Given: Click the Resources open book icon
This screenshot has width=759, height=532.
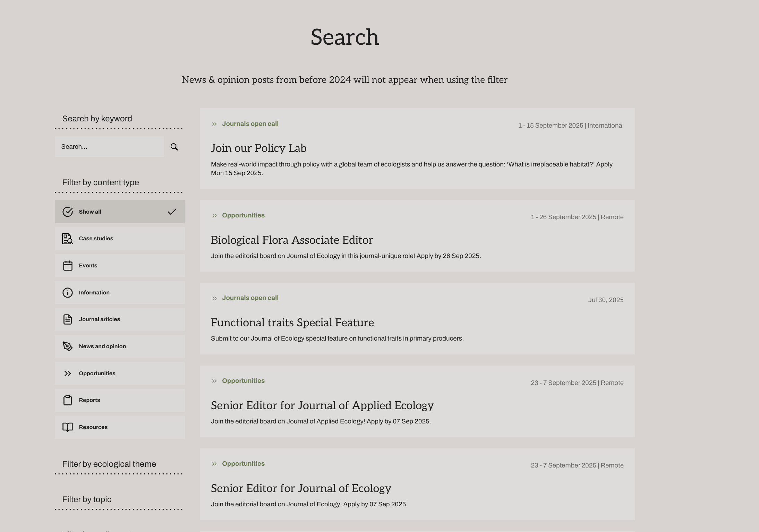Looking at the screenshot, I should tap(67, 427).
